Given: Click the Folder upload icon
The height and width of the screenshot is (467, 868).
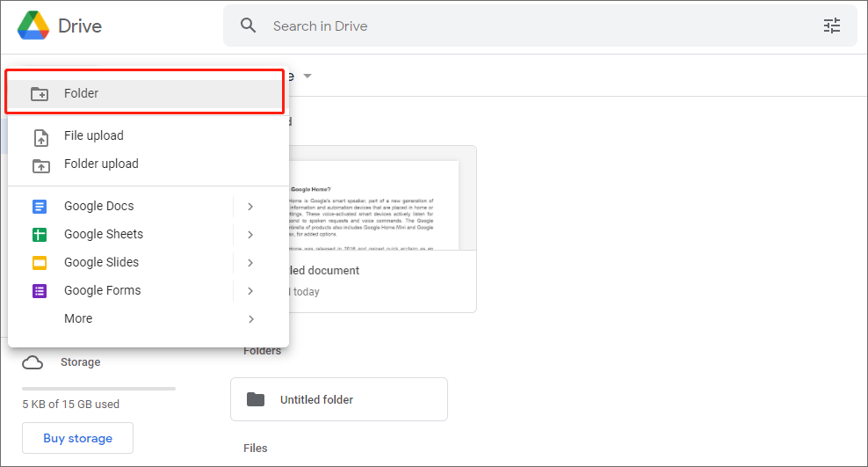Looking at the screenshot, I should (41, 165).
